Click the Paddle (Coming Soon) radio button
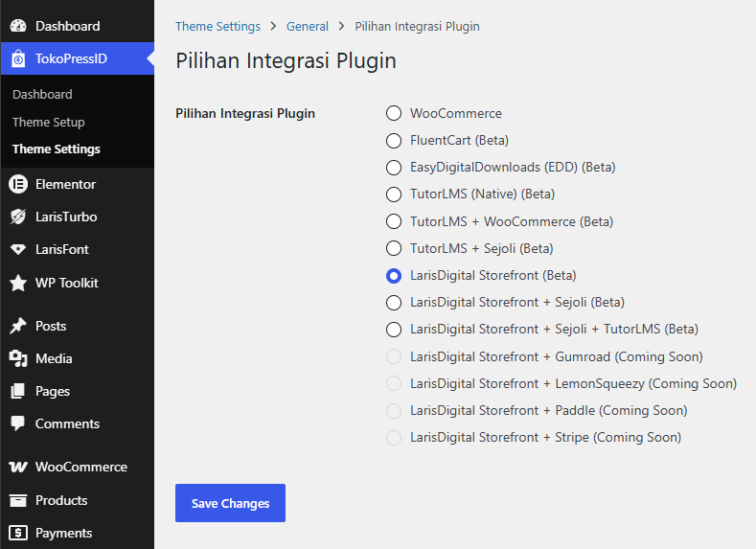The width and height of the screenshot is (756, 549). click(x=394, y=411)
